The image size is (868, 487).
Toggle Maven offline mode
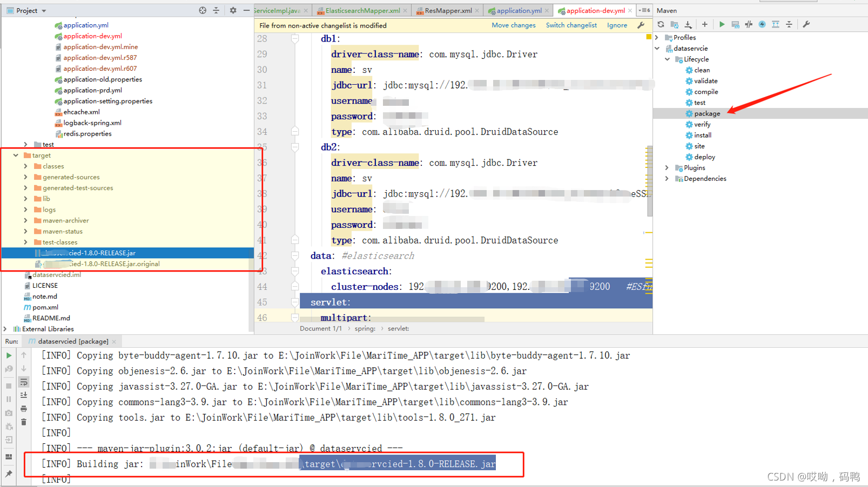point(749,24)
